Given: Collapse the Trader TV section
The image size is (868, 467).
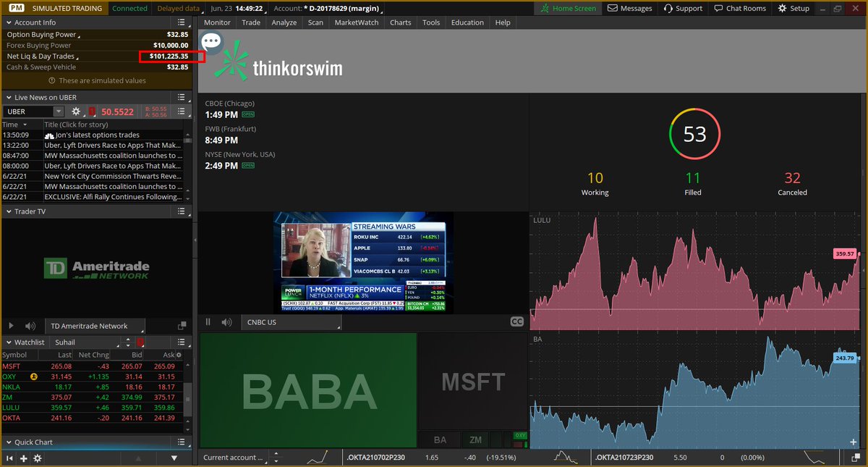Looking at the screenshot, I should (7, 211).
